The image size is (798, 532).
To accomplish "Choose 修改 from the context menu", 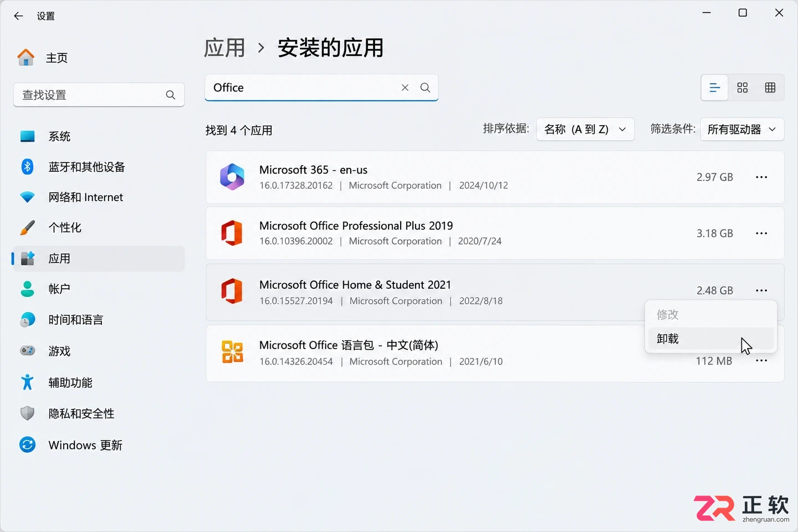I will click(711, 315).
